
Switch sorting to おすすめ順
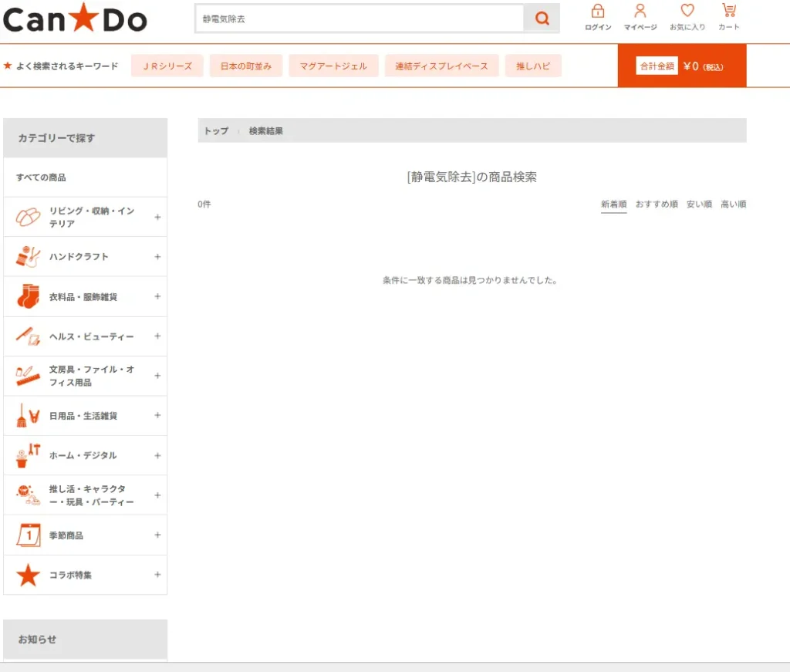[656, 204]
